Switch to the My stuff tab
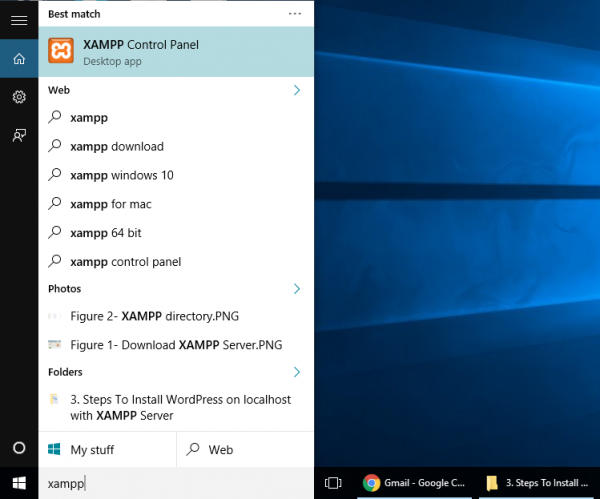 [108, 449]
